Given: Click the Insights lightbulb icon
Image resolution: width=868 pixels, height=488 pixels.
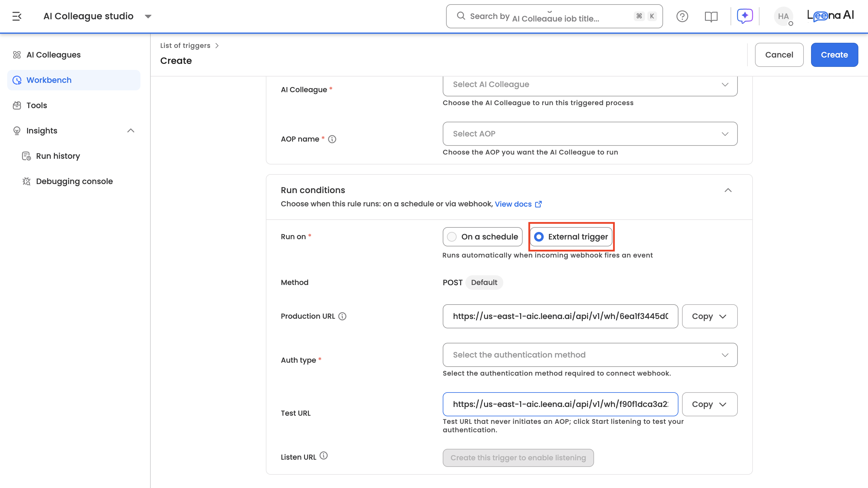Looking at the screenshot, I should (17, 131).
